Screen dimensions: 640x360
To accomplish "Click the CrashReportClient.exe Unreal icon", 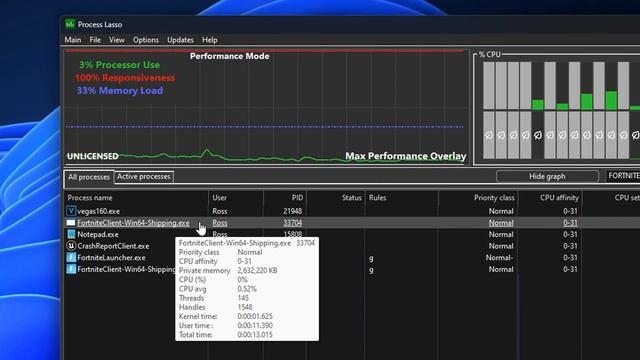I will 71,246.
